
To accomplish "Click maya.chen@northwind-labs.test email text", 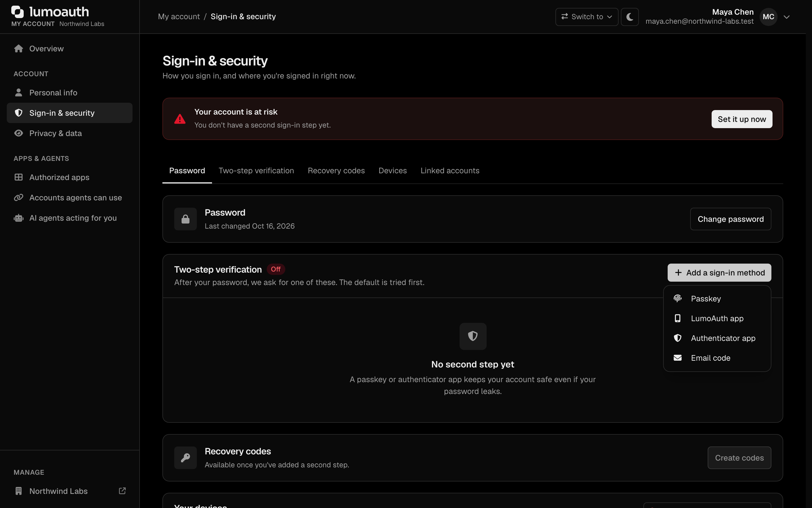I will (700, 21).
